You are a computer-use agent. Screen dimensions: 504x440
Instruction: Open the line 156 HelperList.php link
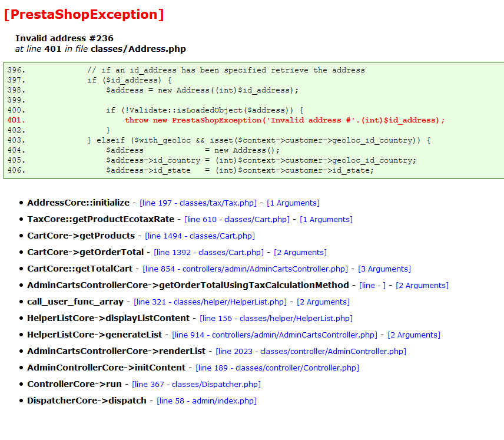tap(276, 319)
